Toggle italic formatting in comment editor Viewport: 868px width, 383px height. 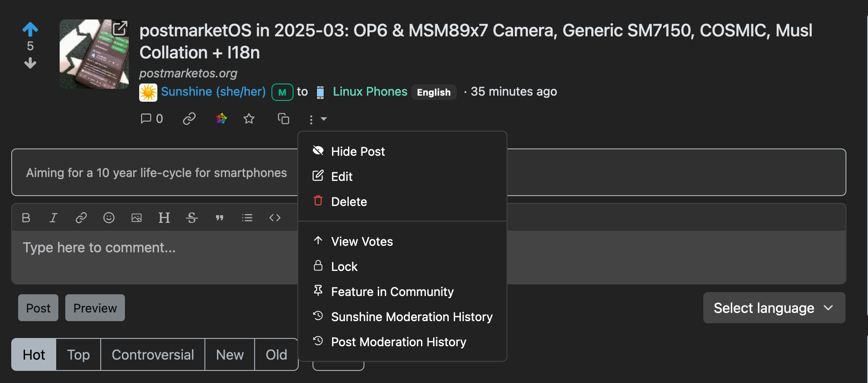click(53, 218)
